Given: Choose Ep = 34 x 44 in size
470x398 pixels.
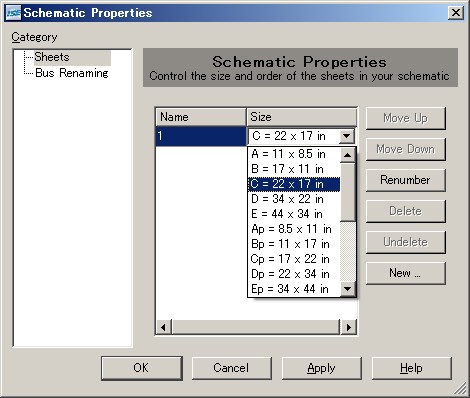Looking at the screenshot, I should [x=294, y=289].
